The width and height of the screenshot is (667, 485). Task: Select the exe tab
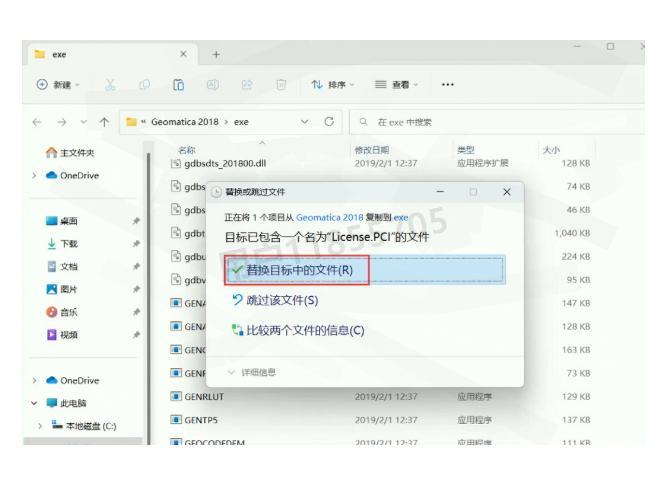point(113,54)
